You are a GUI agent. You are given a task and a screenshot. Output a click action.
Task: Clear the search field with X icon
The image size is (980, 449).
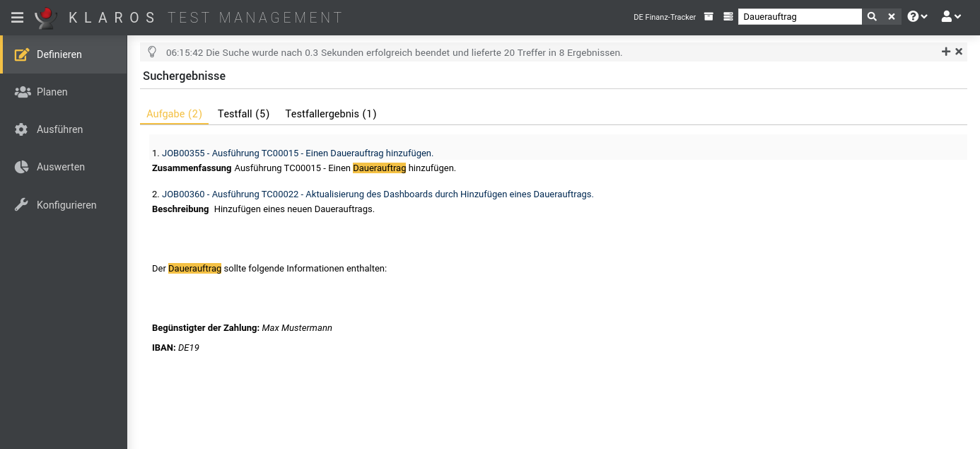point(892,16)
